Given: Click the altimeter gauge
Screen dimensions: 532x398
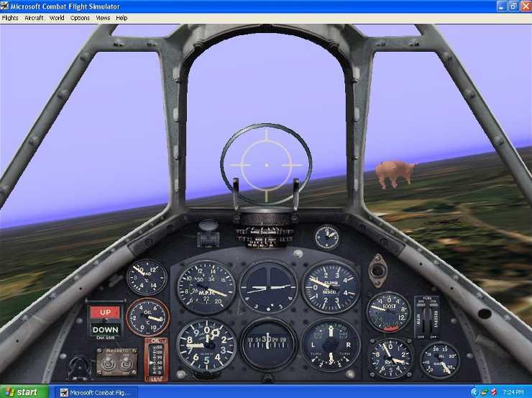Looking at the screenshot, I should (206, 345).
